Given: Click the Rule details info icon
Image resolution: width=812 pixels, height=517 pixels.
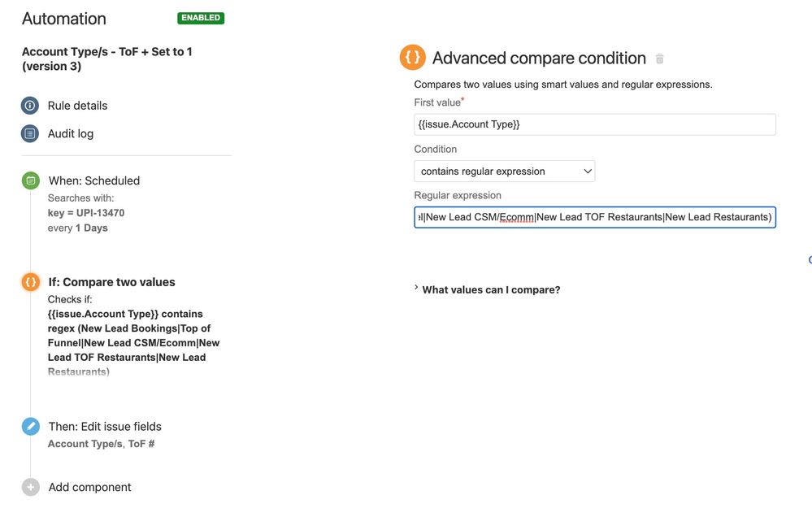Looking at the screenshot, I should coord(30,106).
